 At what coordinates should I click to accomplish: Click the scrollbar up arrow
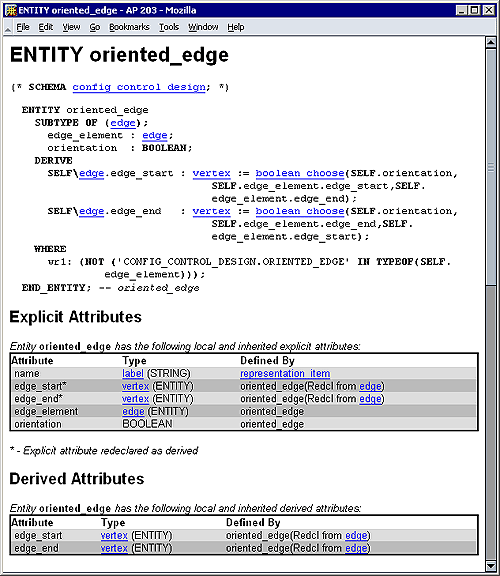click(x=491, y=42)
